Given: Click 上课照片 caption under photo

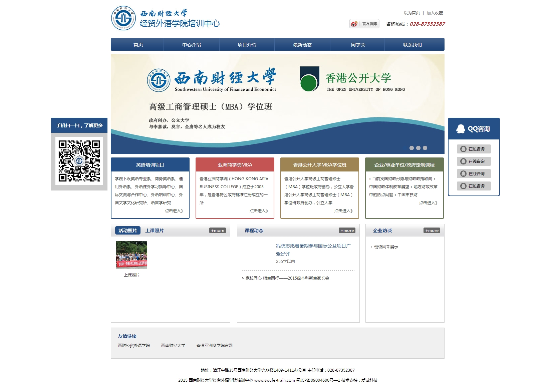Looking at the screenshot, I should coord(132,275).
